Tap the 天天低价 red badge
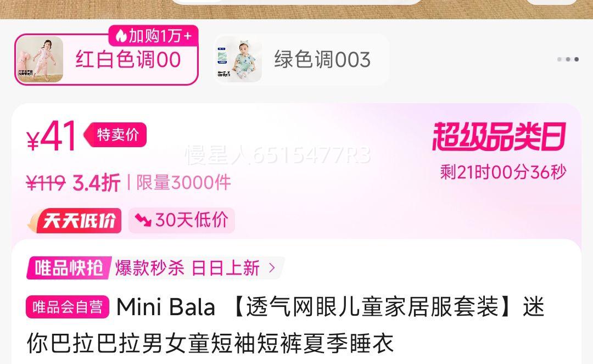The height and width of the screenshot is (364, 593). click(x=75, y=220)
